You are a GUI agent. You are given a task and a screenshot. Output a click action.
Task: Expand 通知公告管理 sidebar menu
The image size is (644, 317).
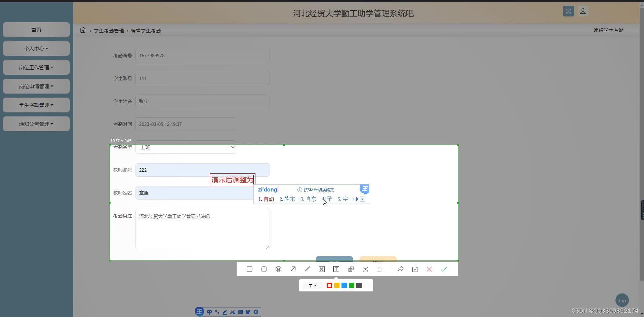36,124
